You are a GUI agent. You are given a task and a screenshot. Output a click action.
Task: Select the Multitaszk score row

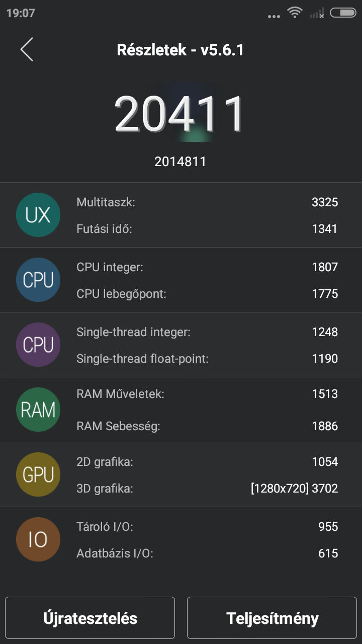[x=207, y=202]
